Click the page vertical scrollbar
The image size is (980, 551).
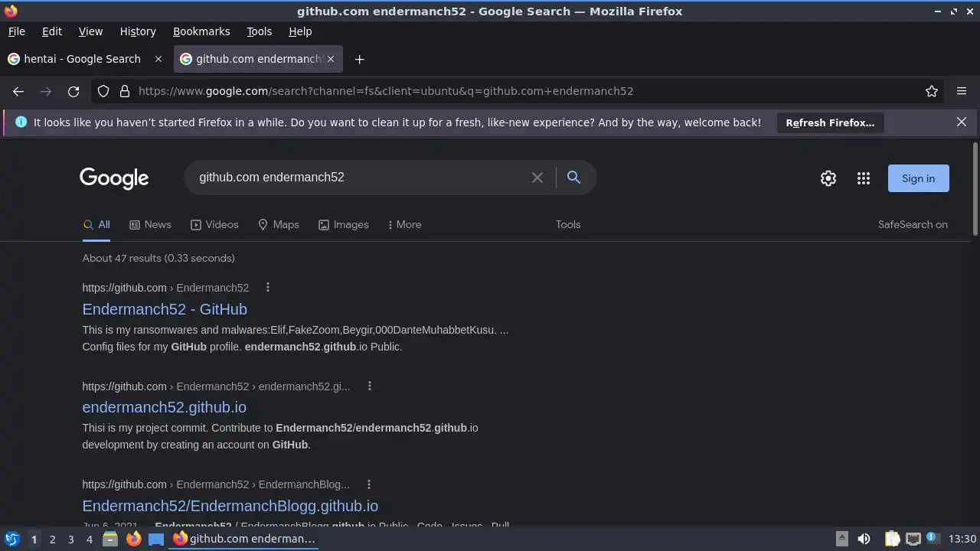click(x=975, y=189)
